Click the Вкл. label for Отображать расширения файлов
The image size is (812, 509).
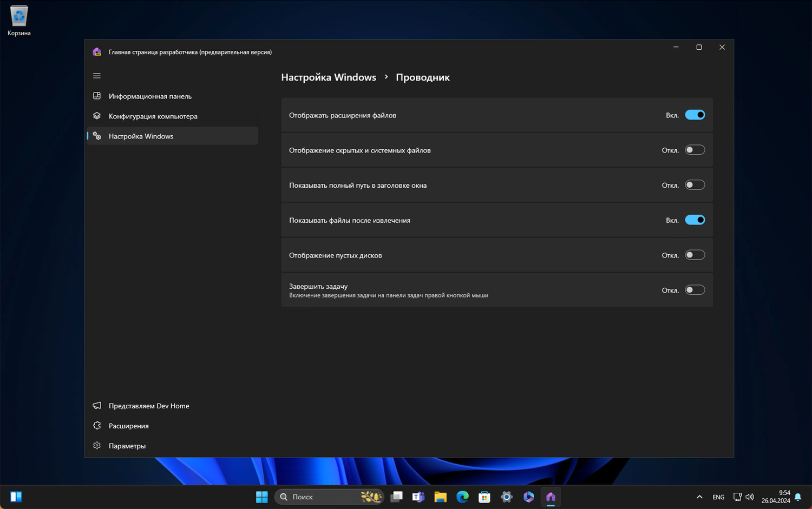(x=672, y=115)
